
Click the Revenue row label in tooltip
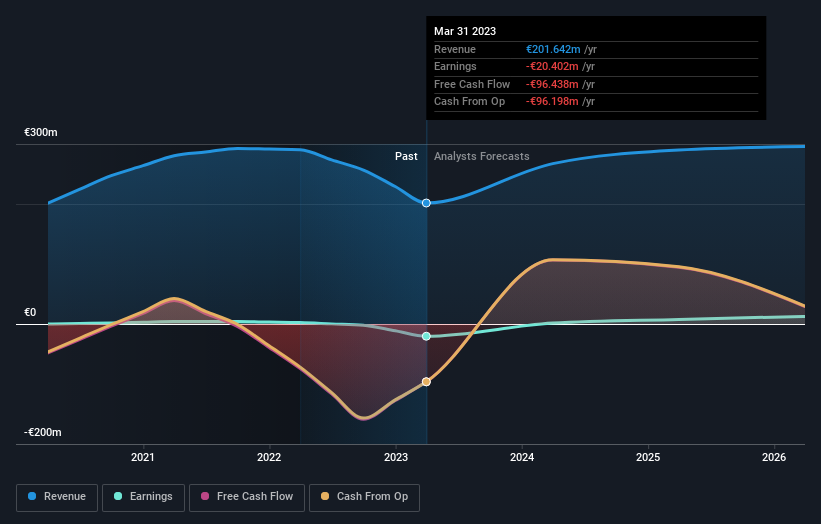455,49
